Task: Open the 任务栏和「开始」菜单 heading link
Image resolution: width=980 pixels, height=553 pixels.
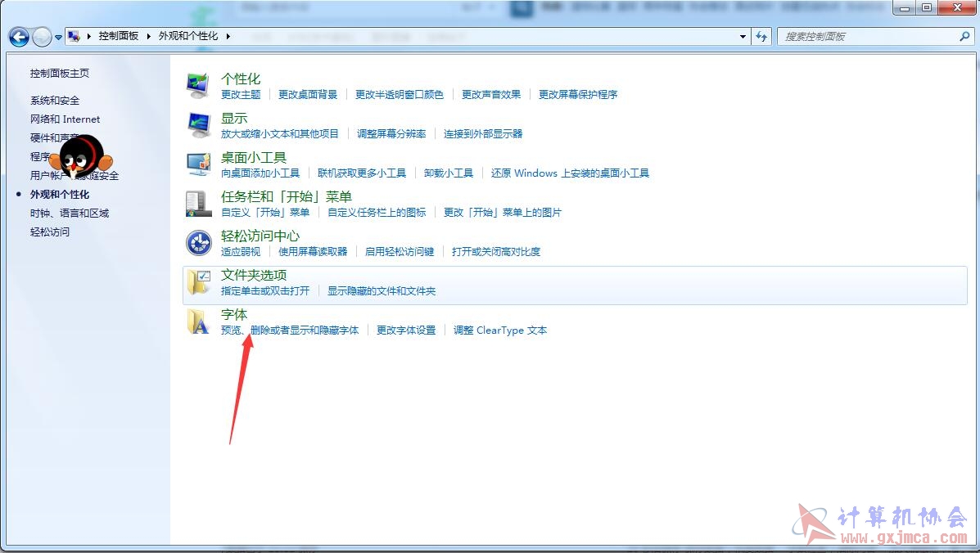Action: pos(287,197)
